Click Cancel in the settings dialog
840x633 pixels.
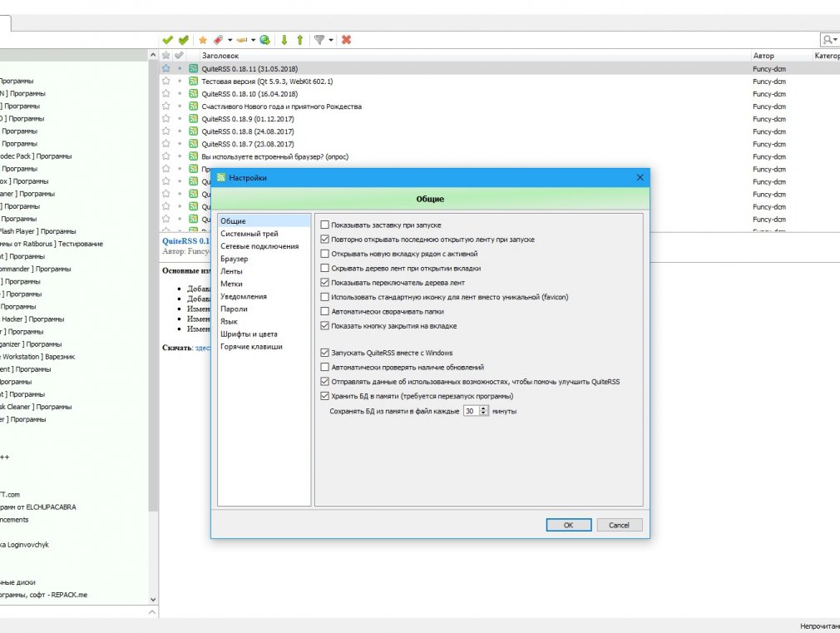[620, 525]
